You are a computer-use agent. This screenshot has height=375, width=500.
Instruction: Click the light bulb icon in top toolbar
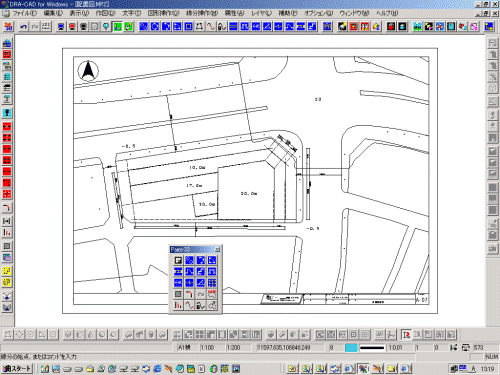[106, 27]
